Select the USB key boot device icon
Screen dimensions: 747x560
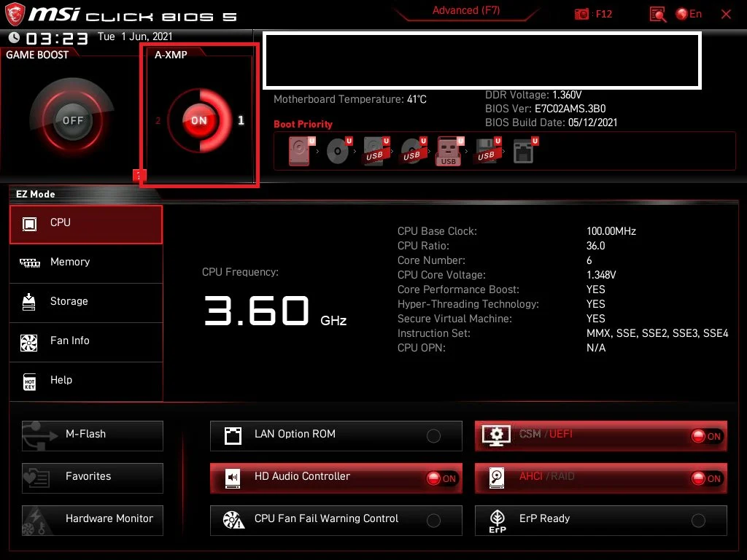pos(449,152)
